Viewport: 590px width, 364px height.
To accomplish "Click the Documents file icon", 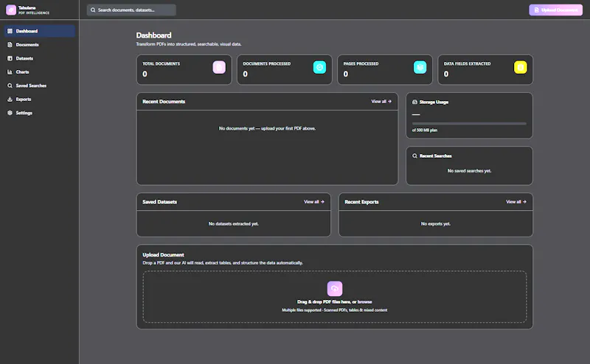I will coord(10,45).
